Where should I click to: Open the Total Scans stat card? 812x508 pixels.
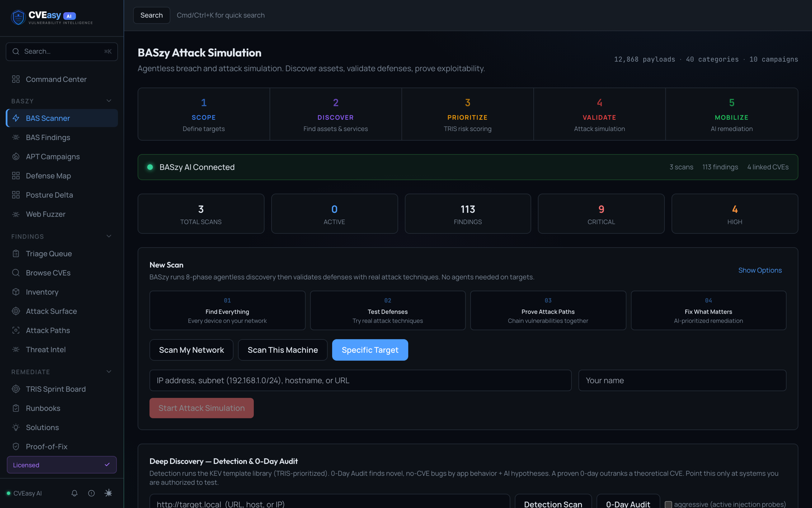(201, 214)
